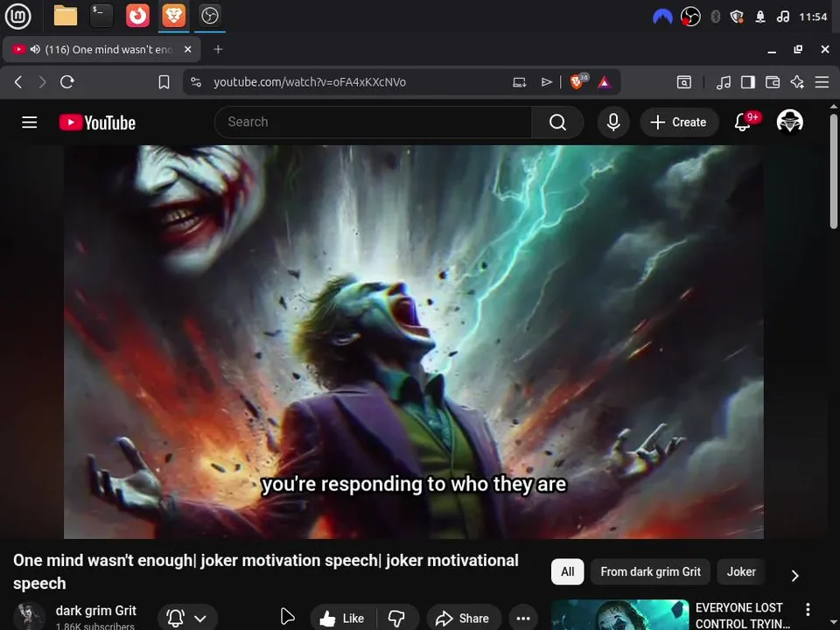Open dark grim Grit channel name
The image size is (840, 630).
96,611
